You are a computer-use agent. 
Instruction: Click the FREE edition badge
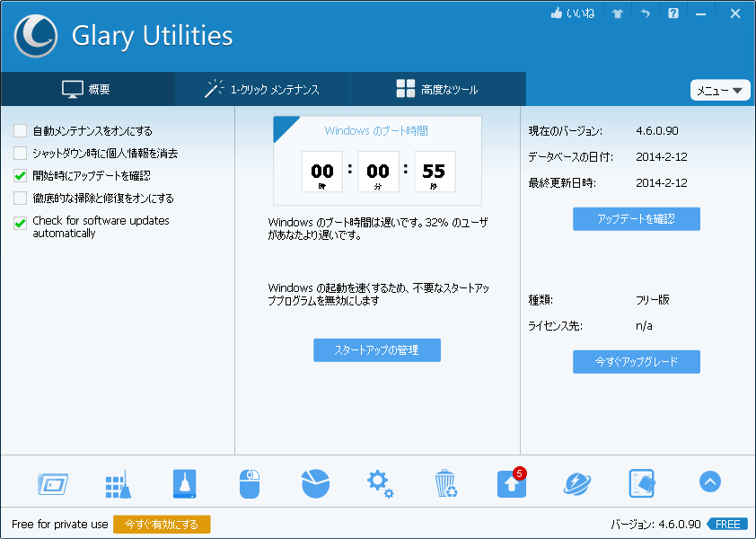click(x=727, y=524)
